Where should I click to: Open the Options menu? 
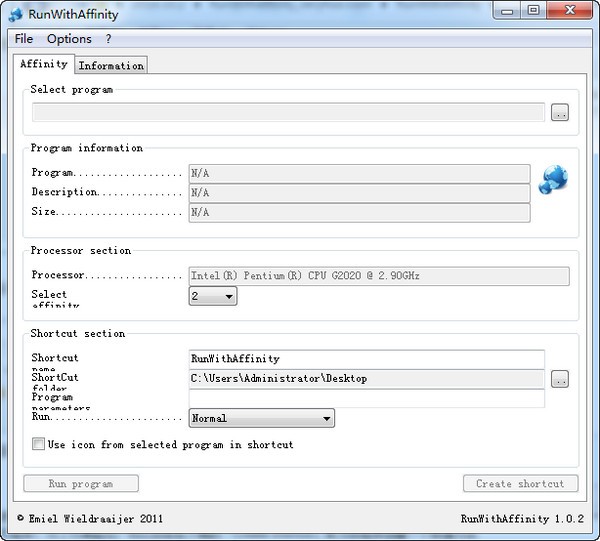coord(69,39)
